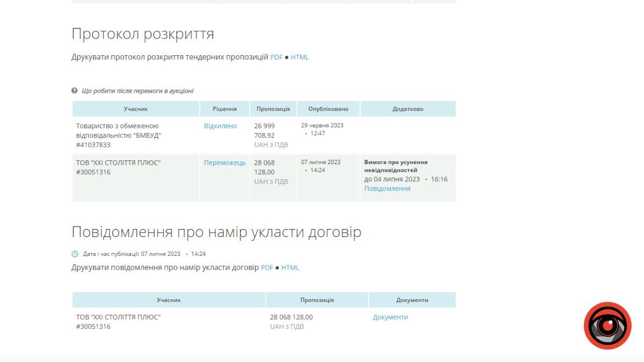Open PDF of the disclosure protocol
The image size is (644, 362).
[276, 57]
